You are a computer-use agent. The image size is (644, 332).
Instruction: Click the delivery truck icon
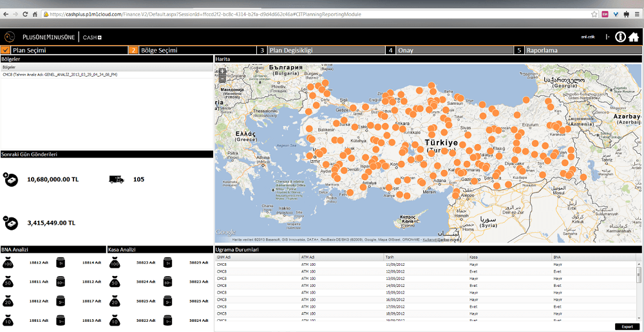coord(117,180)
